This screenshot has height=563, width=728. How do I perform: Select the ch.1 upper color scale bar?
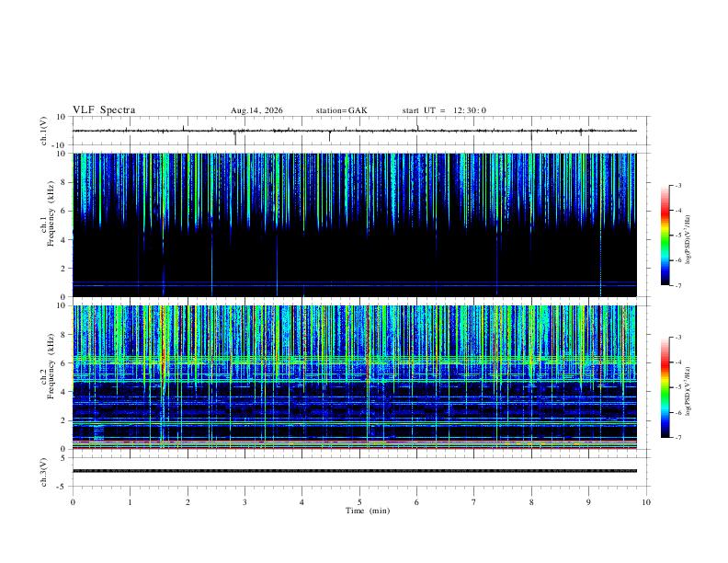[665, 236]
